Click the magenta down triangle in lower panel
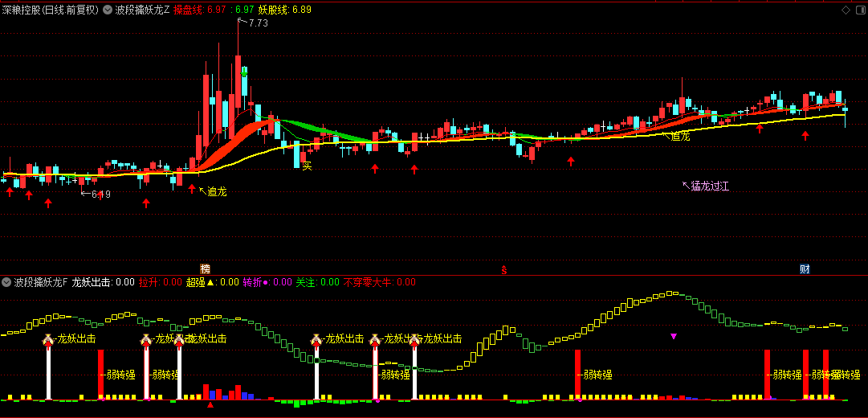 coord(674,336)
